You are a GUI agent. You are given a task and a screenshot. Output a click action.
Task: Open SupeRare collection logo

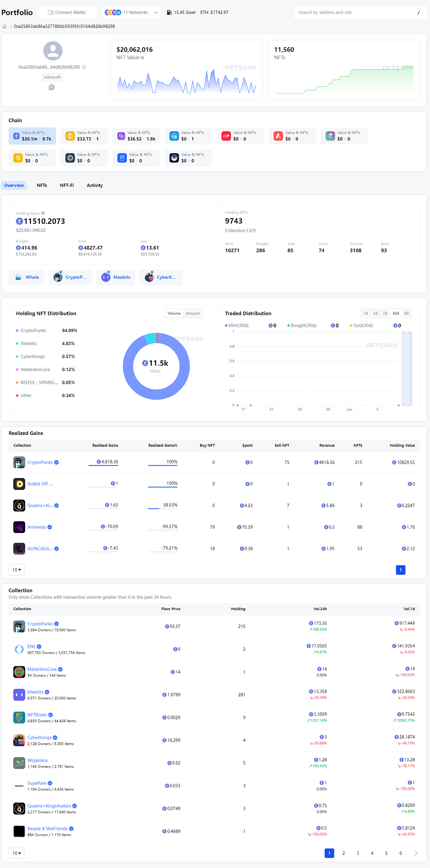click(19, 786)
